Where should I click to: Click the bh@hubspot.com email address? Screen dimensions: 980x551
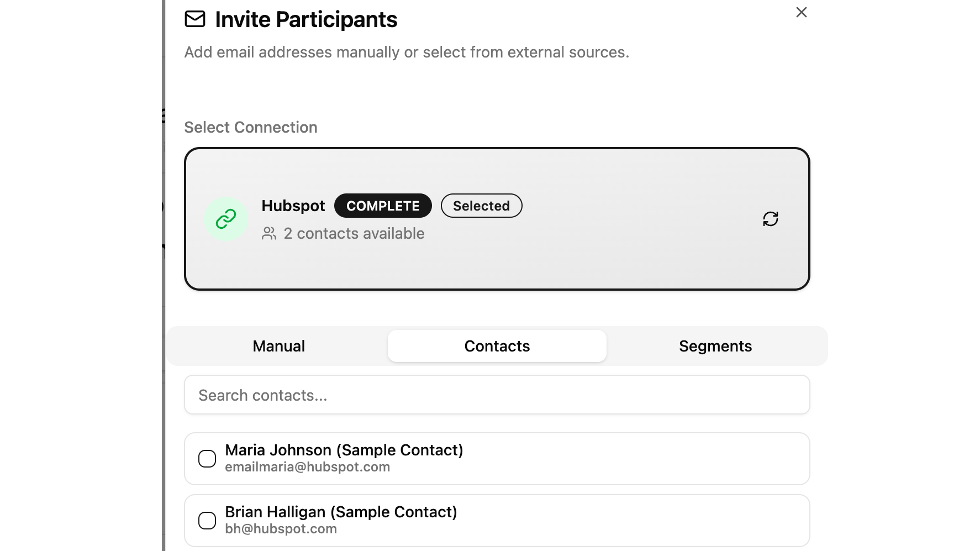pyautogui.click(x=281, y=529)
